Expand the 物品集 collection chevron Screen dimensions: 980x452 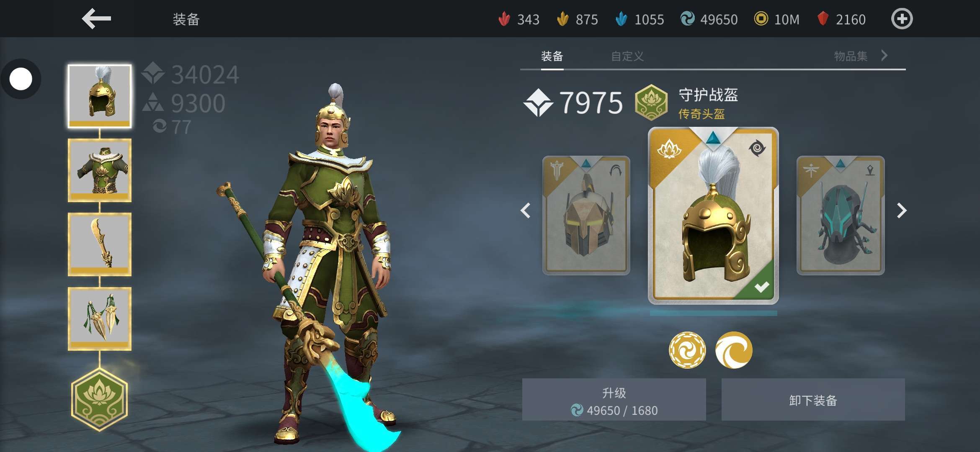pyautogui.click(x=884, y=55)
